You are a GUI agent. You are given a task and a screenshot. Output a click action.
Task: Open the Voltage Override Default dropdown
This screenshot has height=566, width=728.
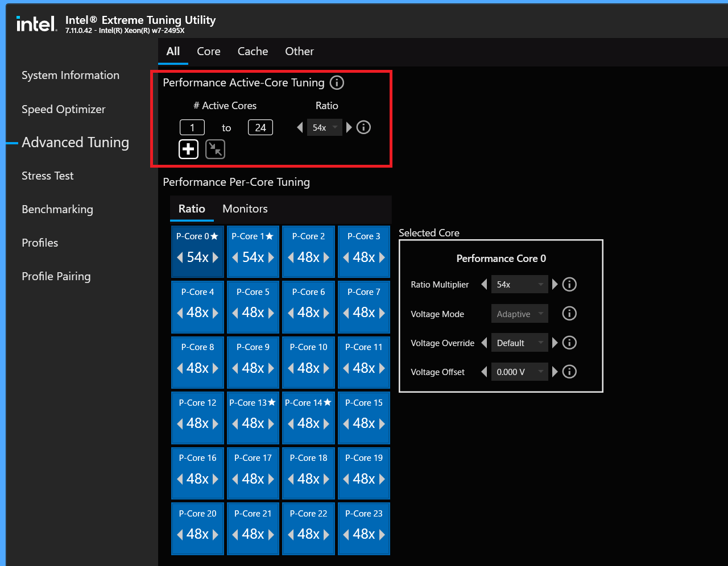519,343
